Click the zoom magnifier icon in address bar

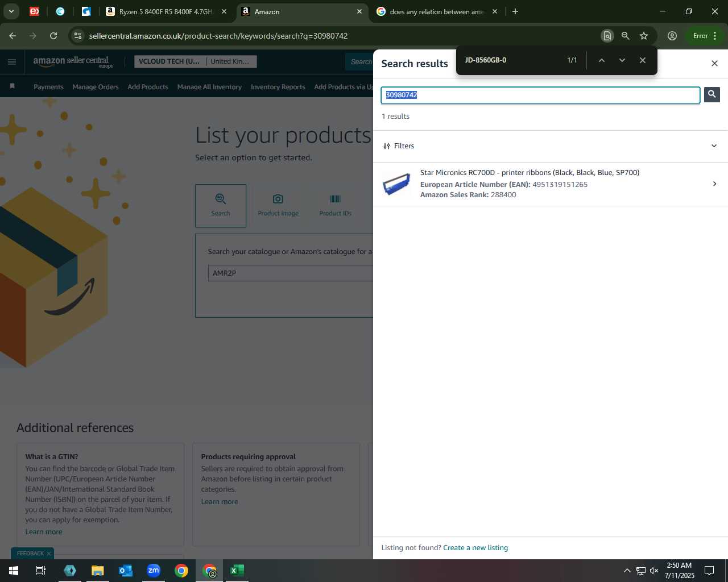point(625,36)
